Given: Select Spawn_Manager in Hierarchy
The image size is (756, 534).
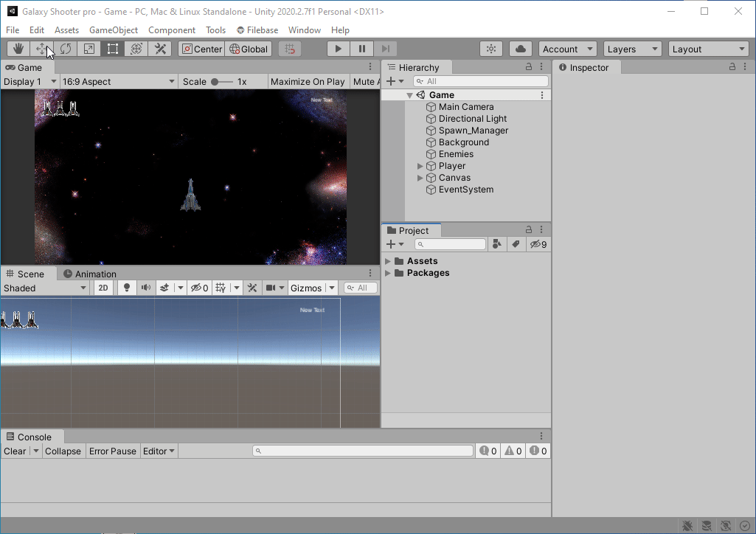Looking at the screenshot, I should (x=473, y=131).
